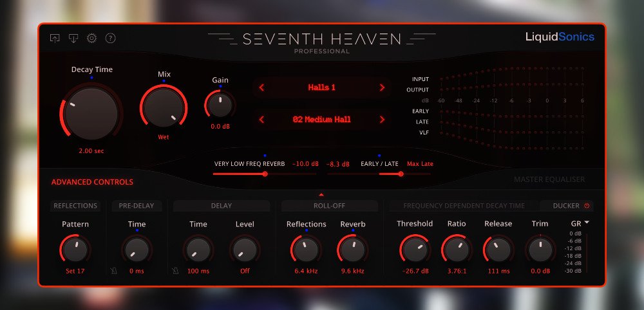
Task: Click the Reflections Pattern knob
Action: tap(75, 250)
